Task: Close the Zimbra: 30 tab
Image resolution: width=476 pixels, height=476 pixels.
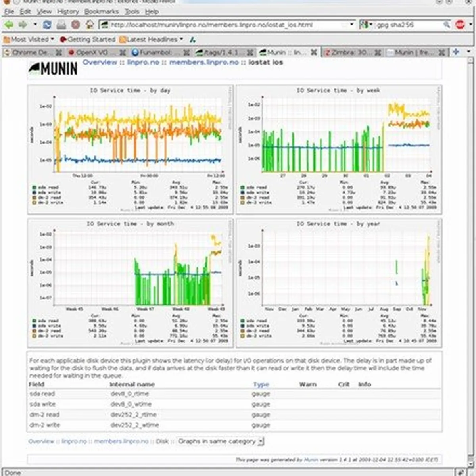Action: coord(378,52)
